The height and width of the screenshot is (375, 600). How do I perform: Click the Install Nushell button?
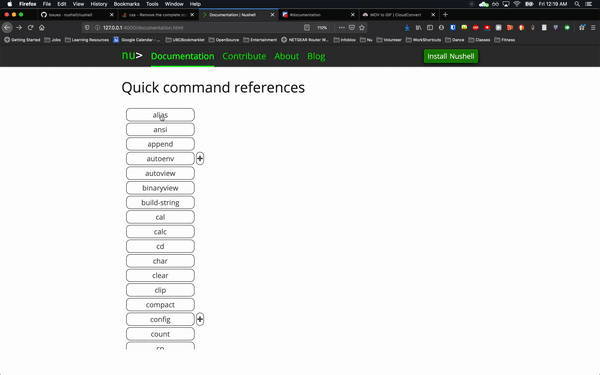[450, 56]
